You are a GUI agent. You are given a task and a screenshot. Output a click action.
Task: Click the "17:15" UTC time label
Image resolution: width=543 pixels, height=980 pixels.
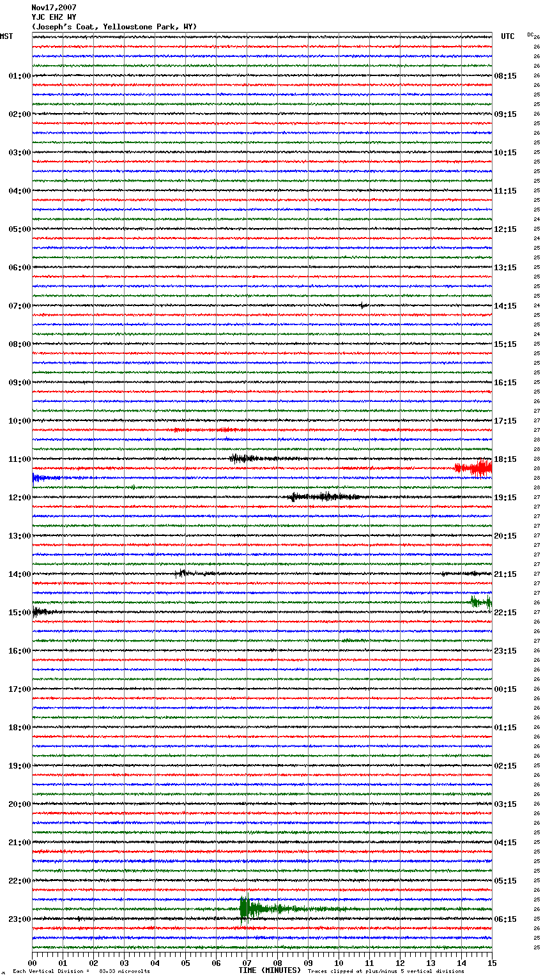click(x=505, y=421)
